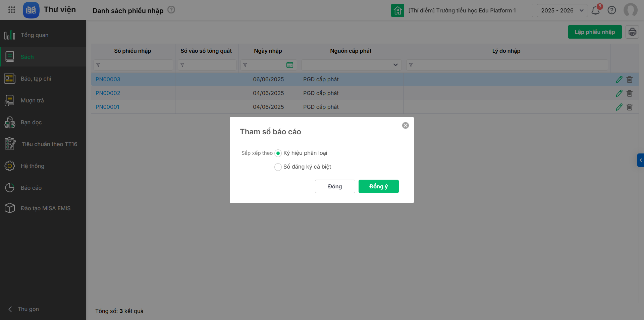644x320 pixels.
Task: Click the printer icon button
Action: point(632,32)
